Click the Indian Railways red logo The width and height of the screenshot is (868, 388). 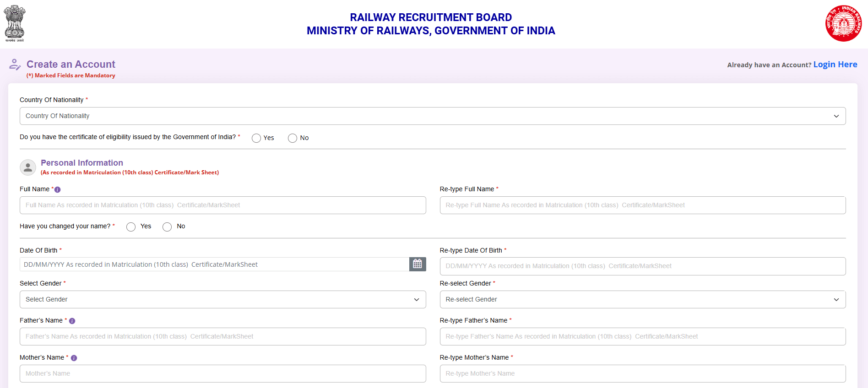click(x=844, y=23)
